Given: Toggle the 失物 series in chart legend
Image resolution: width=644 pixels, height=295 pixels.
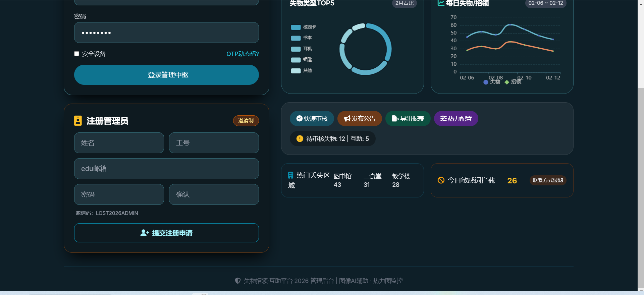Looking at the screenshot, I should (x=492, y=82).
